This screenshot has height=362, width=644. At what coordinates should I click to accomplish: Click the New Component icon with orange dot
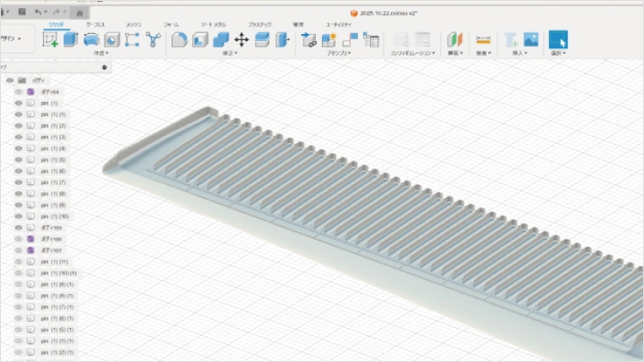coord(329,40)
